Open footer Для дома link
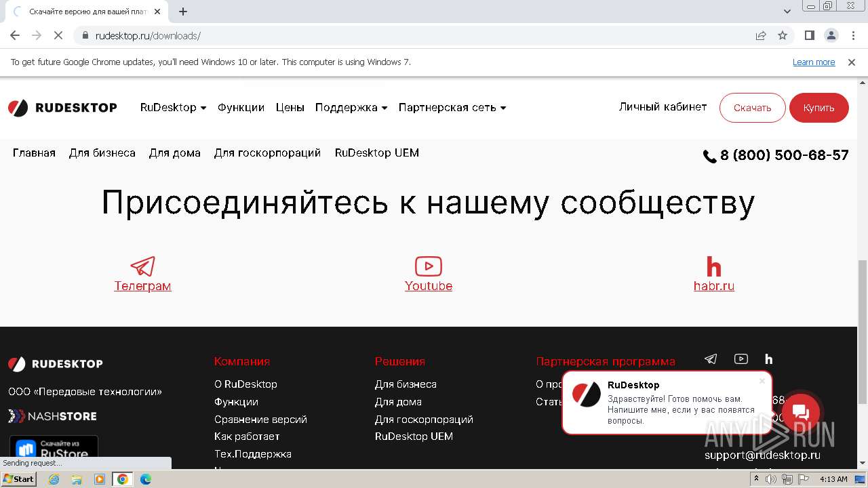868x488 pixels. (x=398, y=402)
